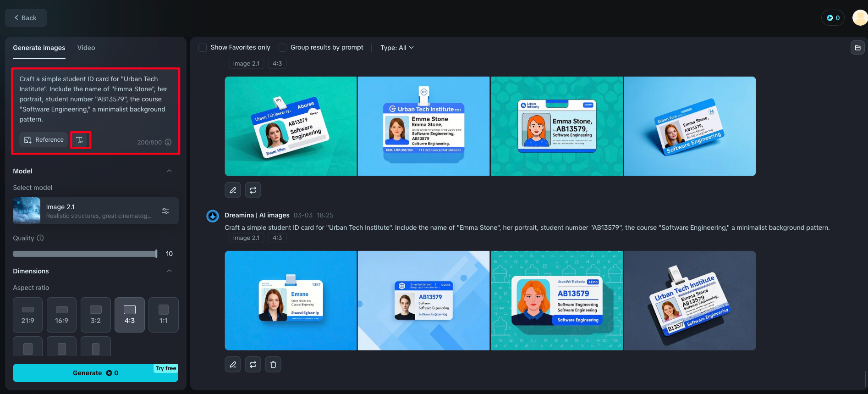
Task: Open the Image 2.1 model selector
Action: [x=96, y=211]
